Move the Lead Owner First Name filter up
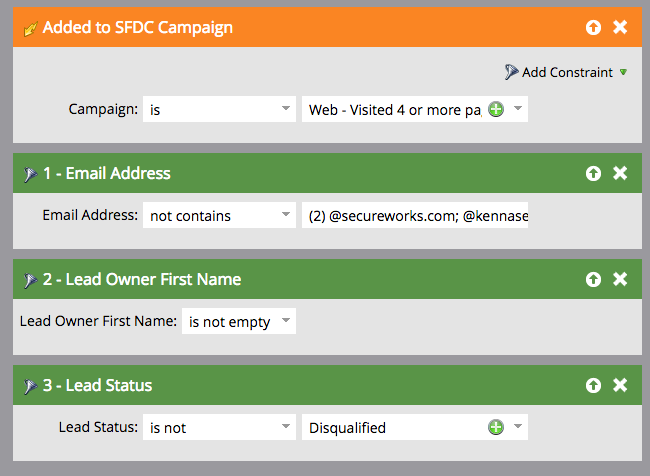 (x=594, y=279)
